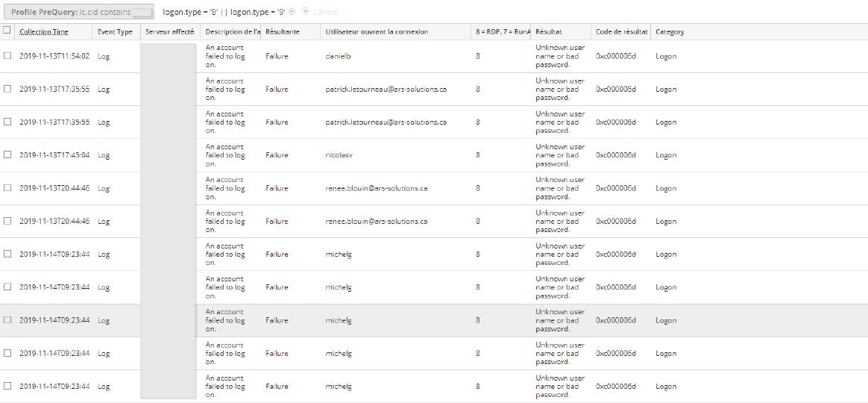Image resolution: width=868 pixels, height=403 pixels.
Task: Click the logon.type query text field
Action: click(224, 12)
